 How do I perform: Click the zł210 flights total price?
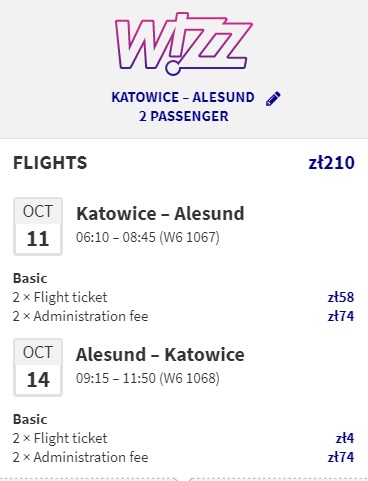click(x=331, y=163)
